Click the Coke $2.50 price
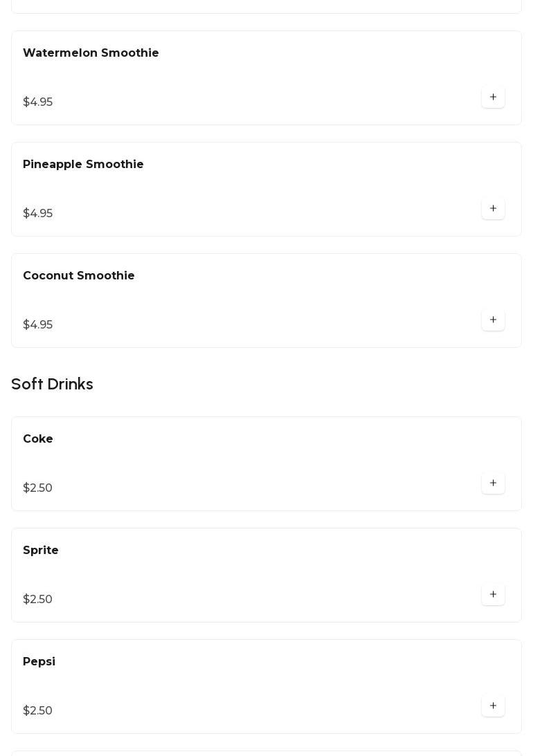Image resolution: width=533 pixels, height=756 pixels. pyautogui.click(x=37, y=488)
